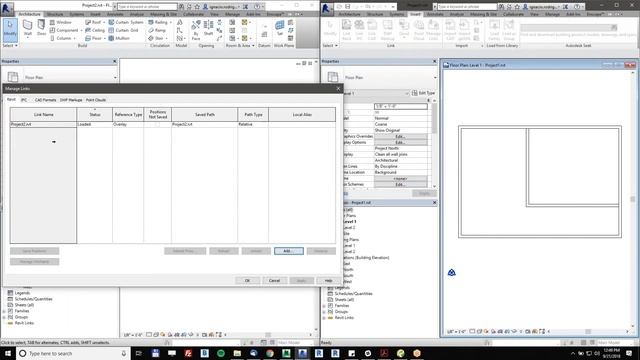Pick the Mullion tool
640x360 pixels.
(x=119, y=38)
